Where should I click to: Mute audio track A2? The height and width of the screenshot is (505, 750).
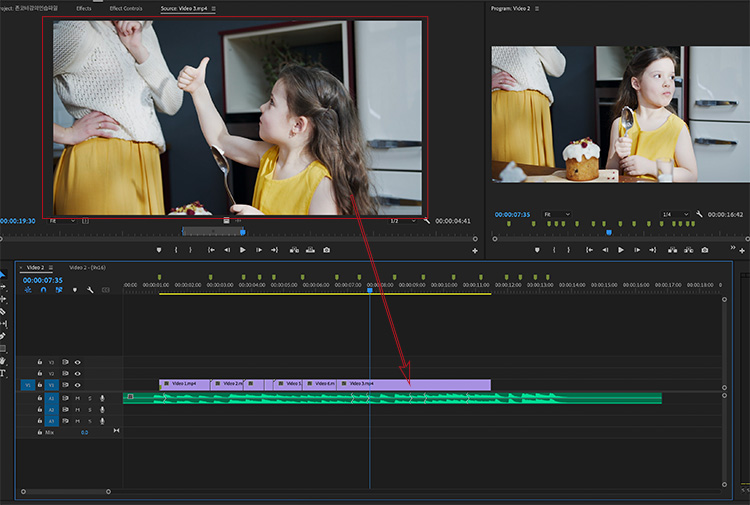(77, 409)
